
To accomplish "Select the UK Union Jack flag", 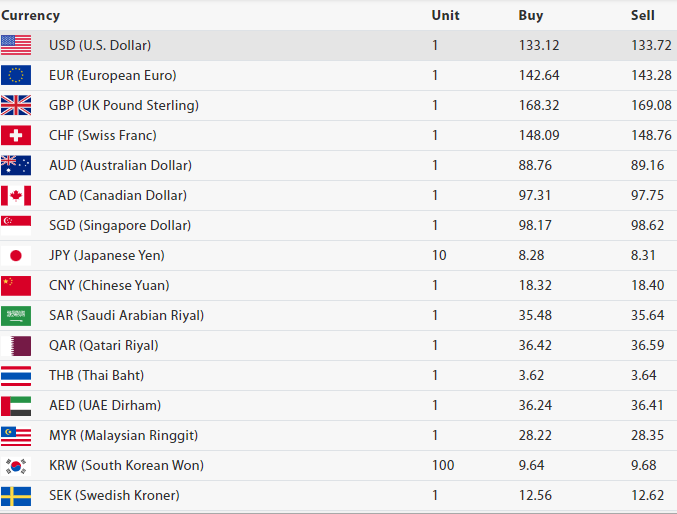I will pos(16,105).
